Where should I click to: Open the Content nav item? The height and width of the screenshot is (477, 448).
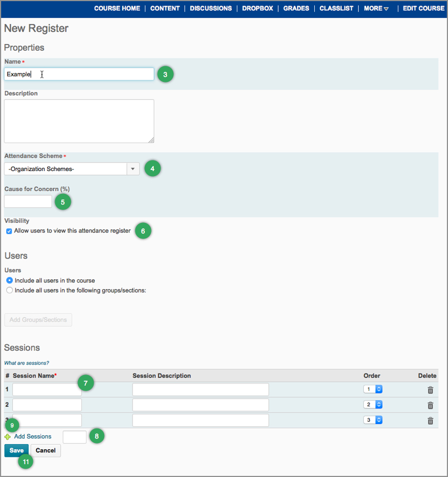[165, 8]
